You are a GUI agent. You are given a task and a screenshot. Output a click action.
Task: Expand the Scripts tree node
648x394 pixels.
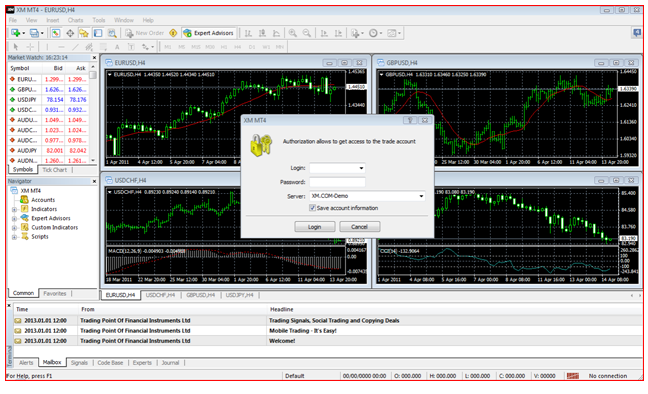click(x=14, y=237)
